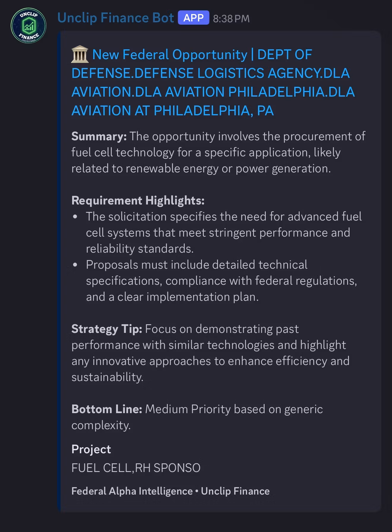The height and width of the screenshot is (532, 392).
Task: Click the Federal Alpha Intelligence footer text
Action: click(132, 491)
